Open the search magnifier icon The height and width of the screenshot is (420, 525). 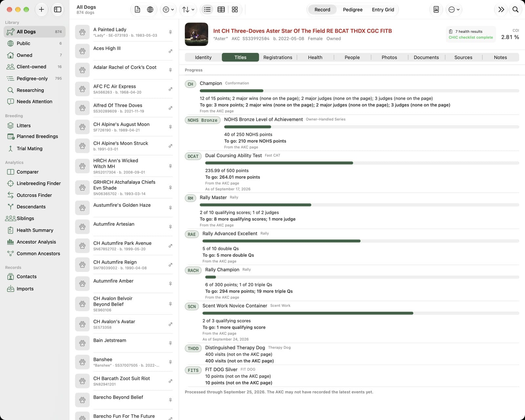click(515, 10)
